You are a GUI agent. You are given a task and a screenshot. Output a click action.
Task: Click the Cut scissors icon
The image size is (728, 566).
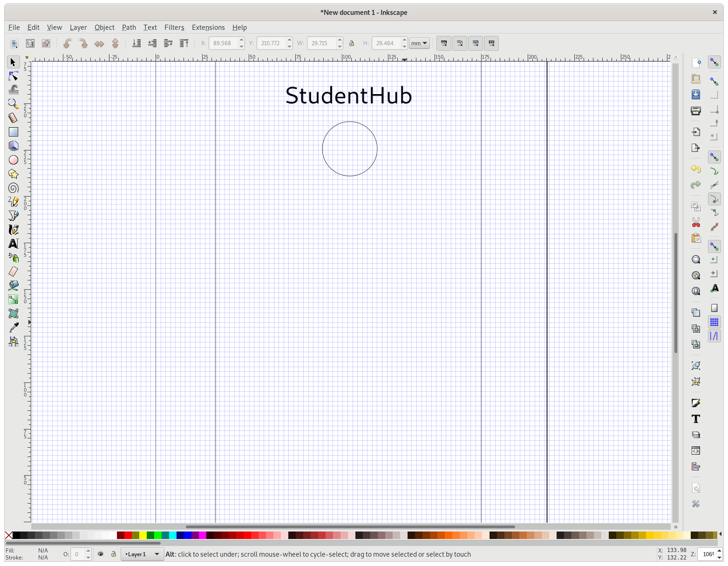click(696, 222)
